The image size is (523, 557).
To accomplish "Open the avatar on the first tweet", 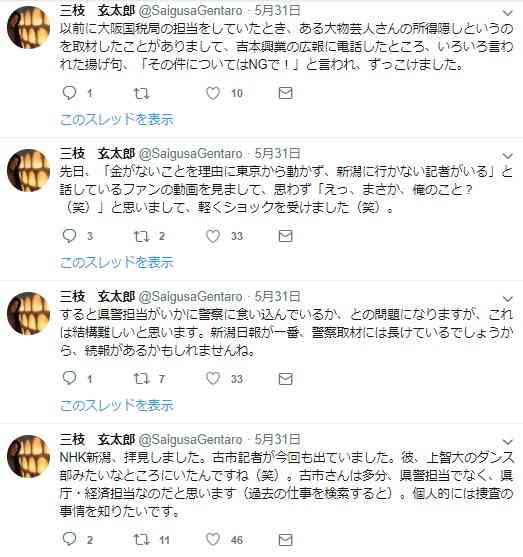I will tap(28, 27).
